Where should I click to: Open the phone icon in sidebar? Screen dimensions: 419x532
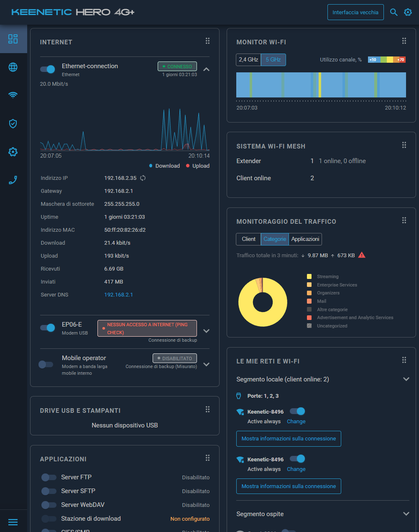tap(13, 180)
